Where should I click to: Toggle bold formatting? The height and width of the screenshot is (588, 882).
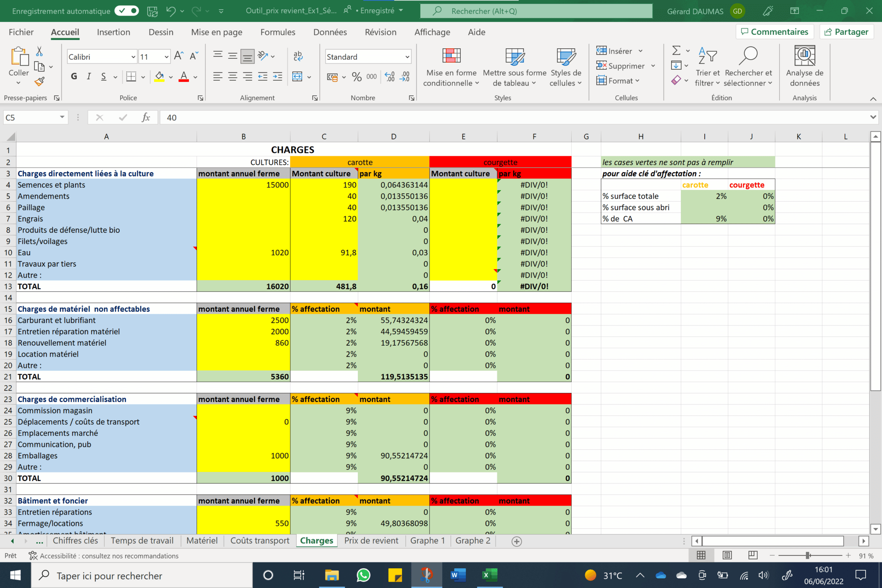(x=74, y=76)
